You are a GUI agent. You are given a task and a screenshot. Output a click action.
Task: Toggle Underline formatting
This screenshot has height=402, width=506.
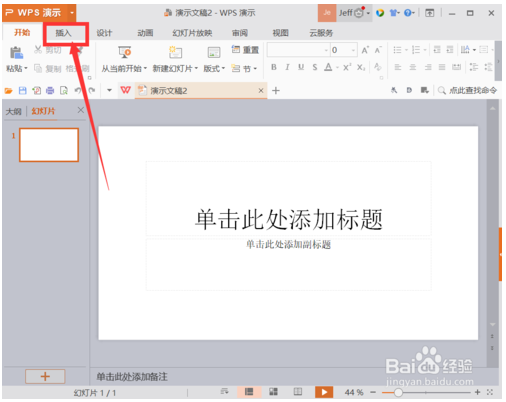click(x=301, y=67)
